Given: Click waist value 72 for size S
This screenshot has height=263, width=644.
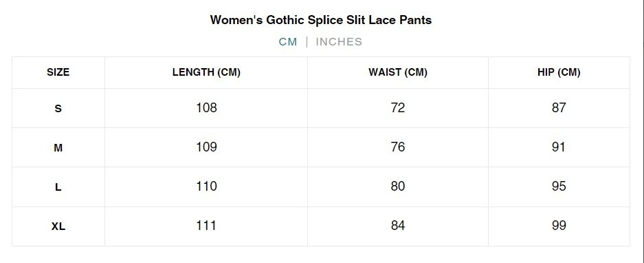Looking at the screenshot, I should pos(398,108).
